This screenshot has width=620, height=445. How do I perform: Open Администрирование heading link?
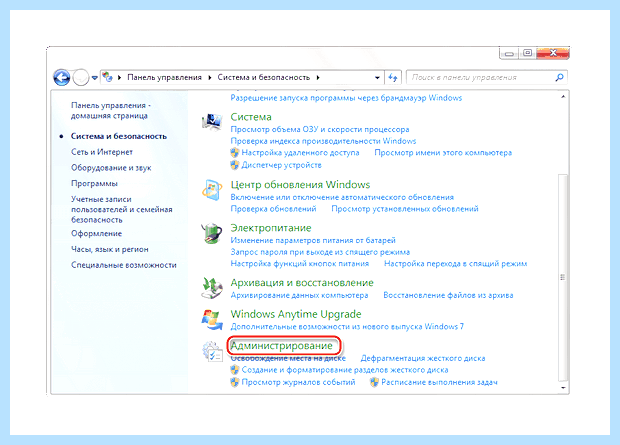click(x=281, y=346)
